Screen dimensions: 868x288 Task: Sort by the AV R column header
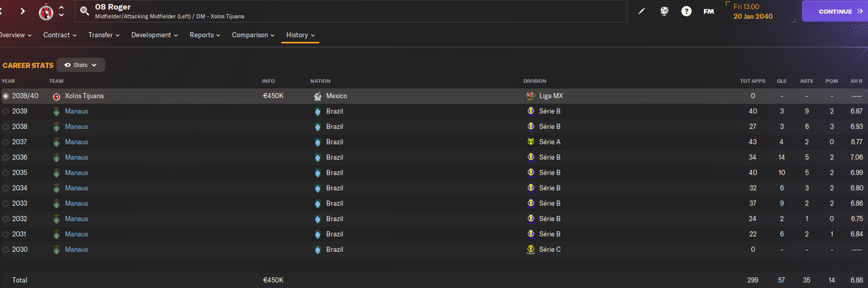pyautogui.click(x=856, y=82)
